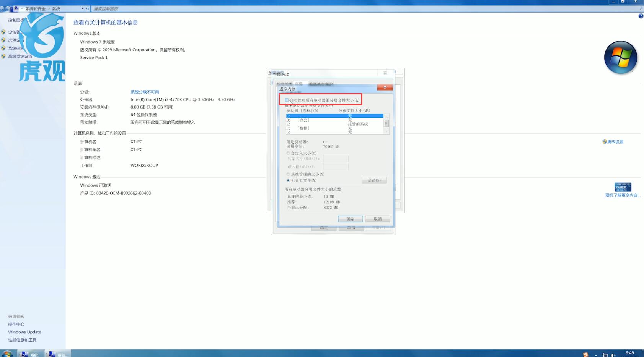Open the 更改设置 link
Image resolution: width=644 pixels, height=357 pixels.
[615, 142]
